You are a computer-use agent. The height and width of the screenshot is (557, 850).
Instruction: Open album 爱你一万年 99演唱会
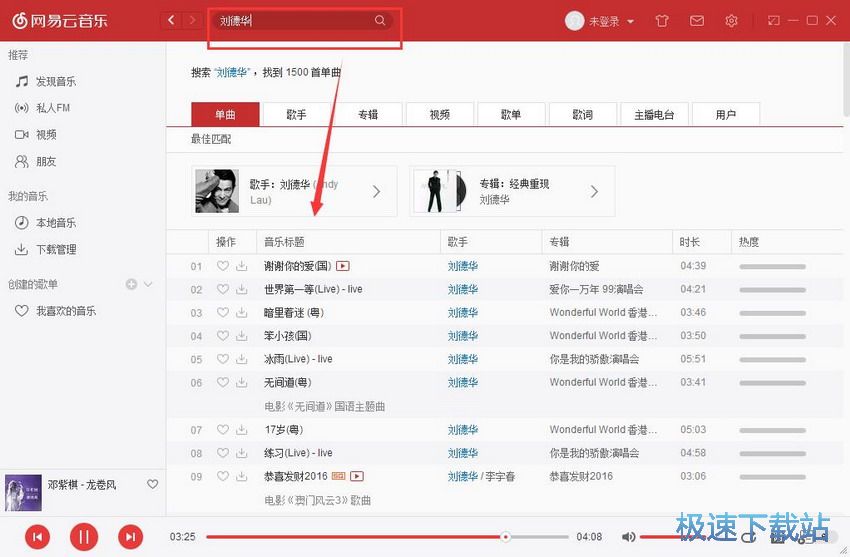(x=596, y=289)
